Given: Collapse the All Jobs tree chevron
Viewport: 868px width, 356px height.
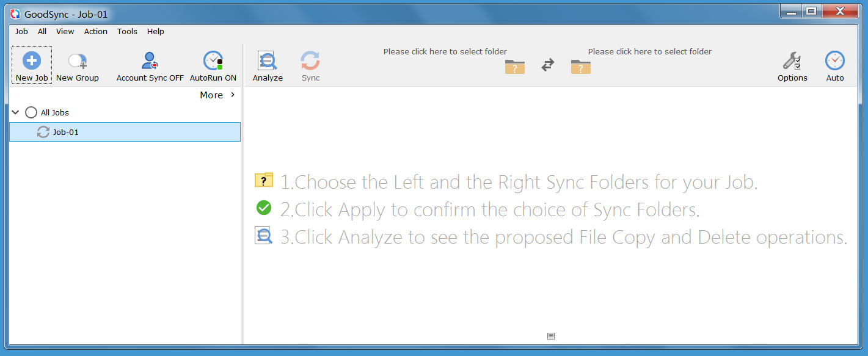Looking at the screenshot, I should pos(16,112).
